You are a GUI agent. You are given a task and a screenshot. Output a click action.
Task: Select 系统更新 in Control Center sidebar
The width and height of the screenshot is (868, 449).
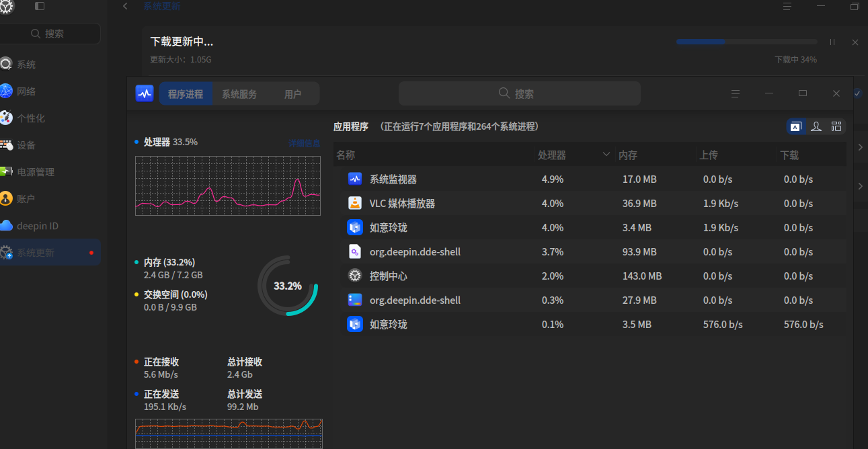[x=50, y=253]
